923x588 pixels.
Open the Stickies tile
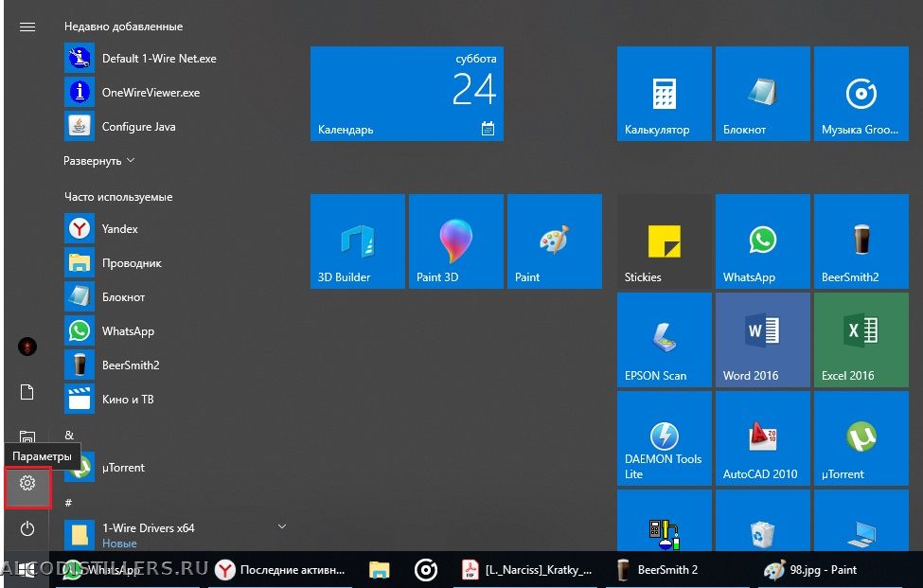(664, 241)
